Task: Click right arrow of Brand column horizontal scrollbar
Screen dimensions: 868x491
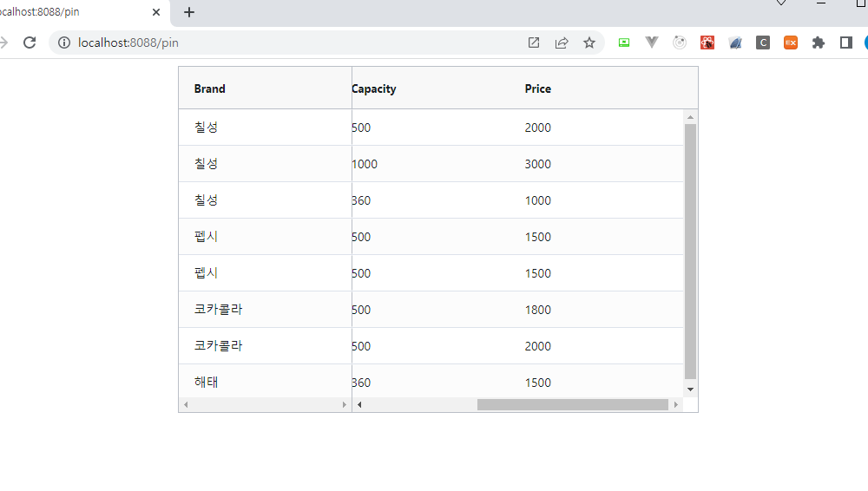Action: [x=345, y=404]
